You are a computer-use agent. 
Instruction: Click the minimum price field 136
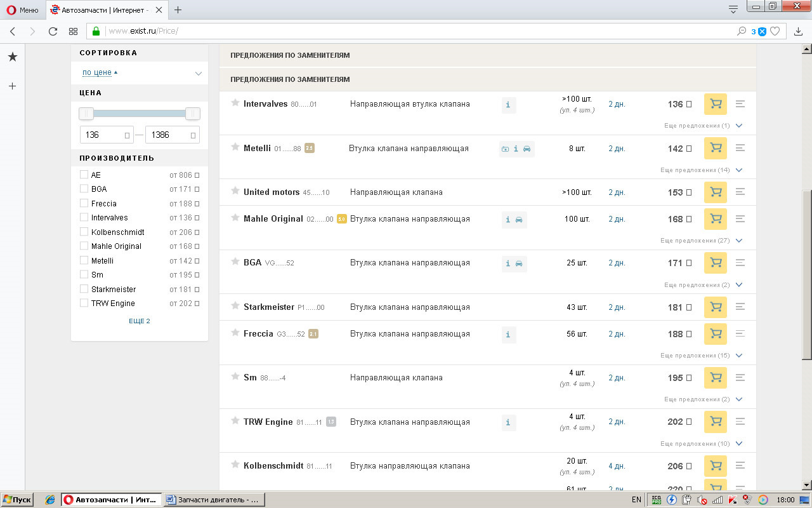[107, 135]
